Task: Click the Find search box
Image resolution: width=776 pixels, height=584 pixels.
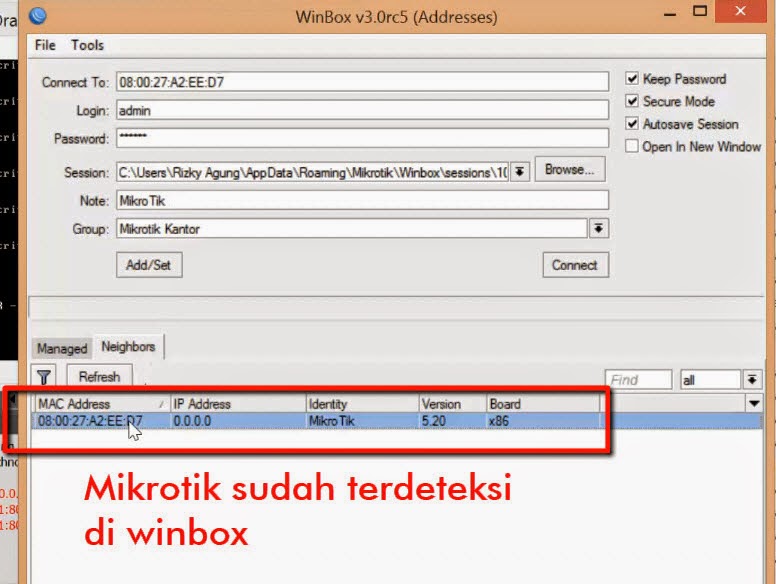Action: click(x=638, y=380)
